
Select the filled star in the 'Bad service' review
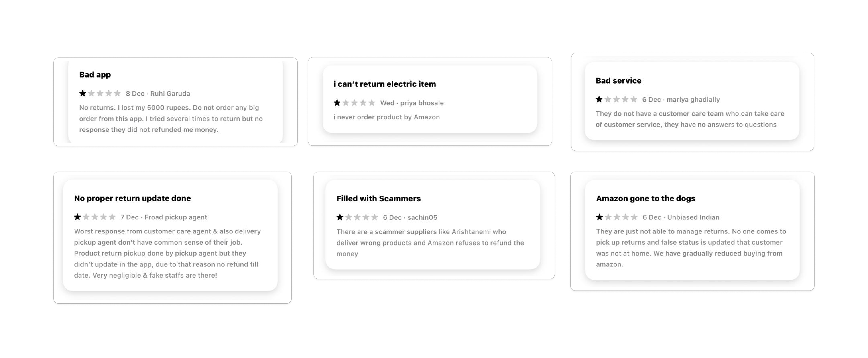pos(599,99)
